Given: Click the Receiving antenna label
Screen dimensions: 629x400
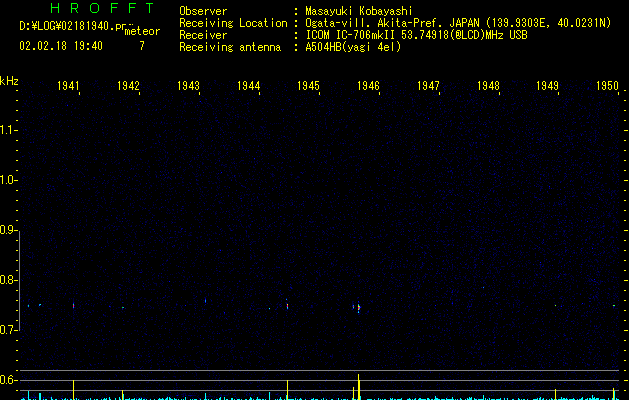Looking at the screenshot, I should (x=230, y=47).
